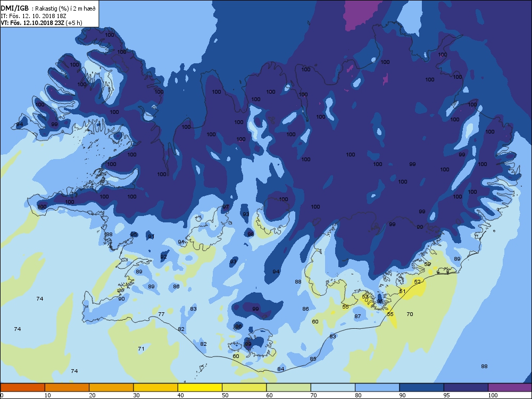Click the map value '98'

pyautogui.click(x=251, y=234)
